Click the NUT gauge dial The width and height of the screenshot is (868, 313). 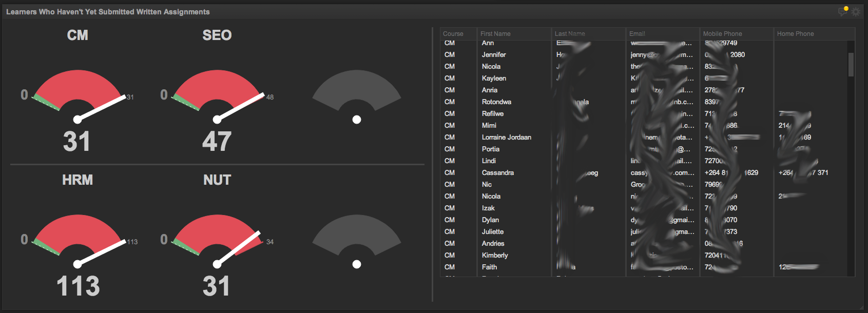(218, 241)
